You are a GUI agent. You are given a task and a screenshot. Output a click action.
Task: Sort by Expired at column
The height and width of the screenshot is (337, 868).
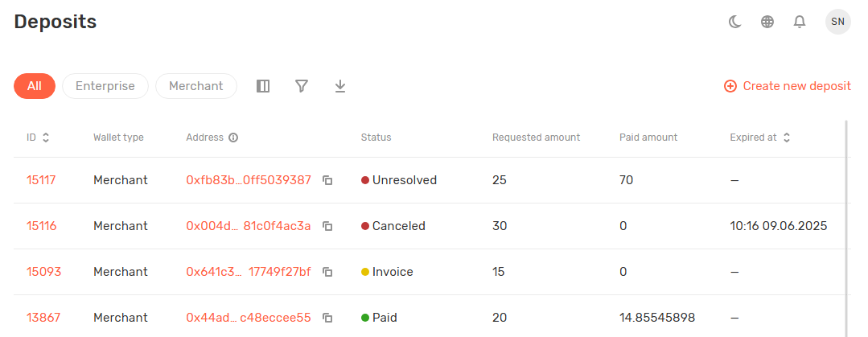tap(786, 138)
